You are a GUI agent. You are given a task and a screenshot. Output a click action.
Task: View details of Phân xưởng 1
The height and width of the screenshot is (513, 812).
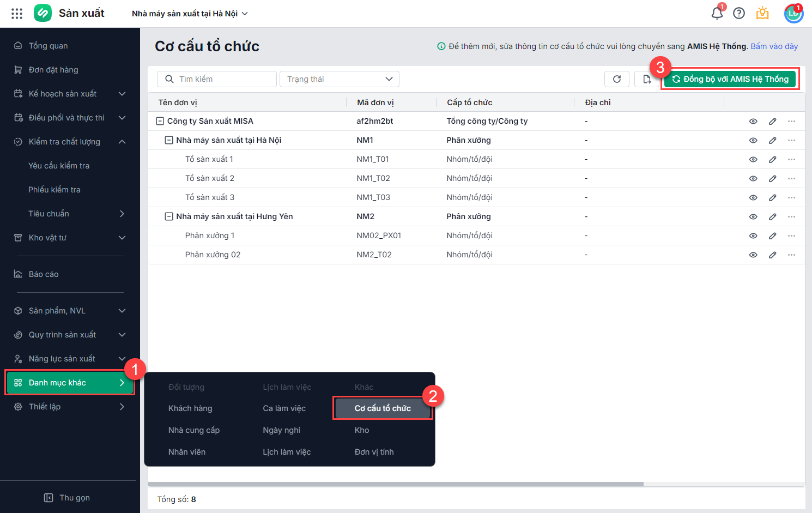click(x=753, y=236)
